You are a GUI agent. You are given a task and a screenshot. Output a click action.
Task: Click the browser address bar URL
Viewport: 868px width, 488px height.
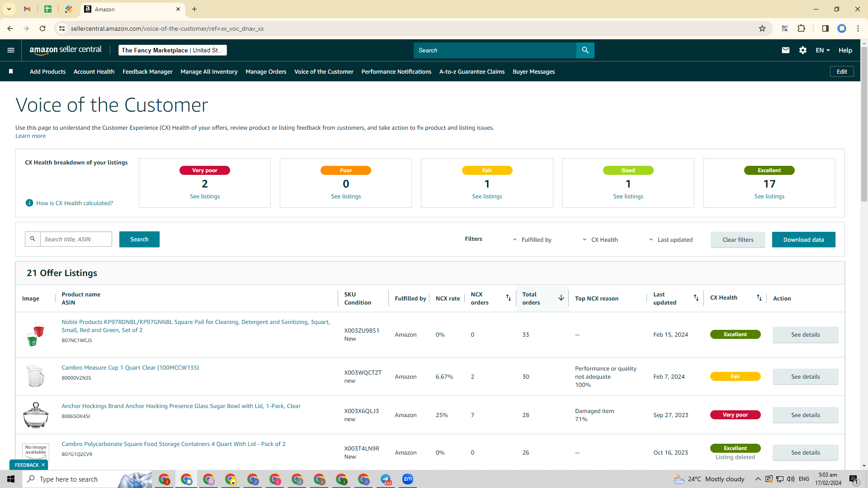pos(167,28)
